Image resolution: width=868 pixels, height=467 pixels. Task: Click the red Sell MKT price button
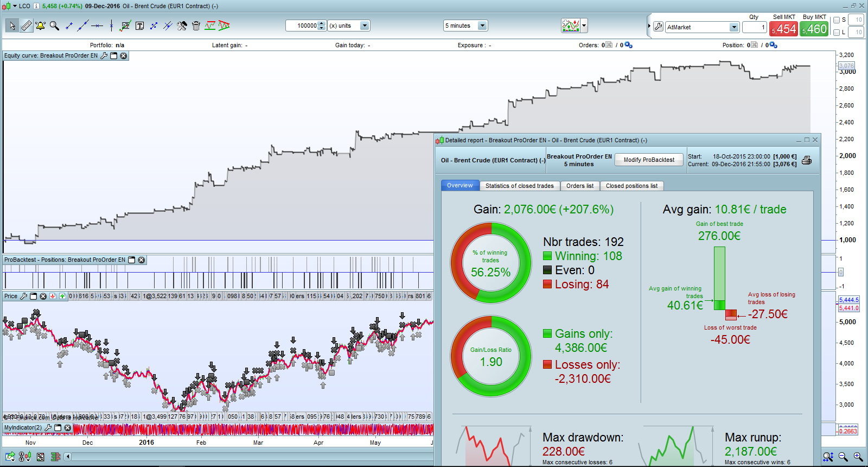(x=783, y=29)
